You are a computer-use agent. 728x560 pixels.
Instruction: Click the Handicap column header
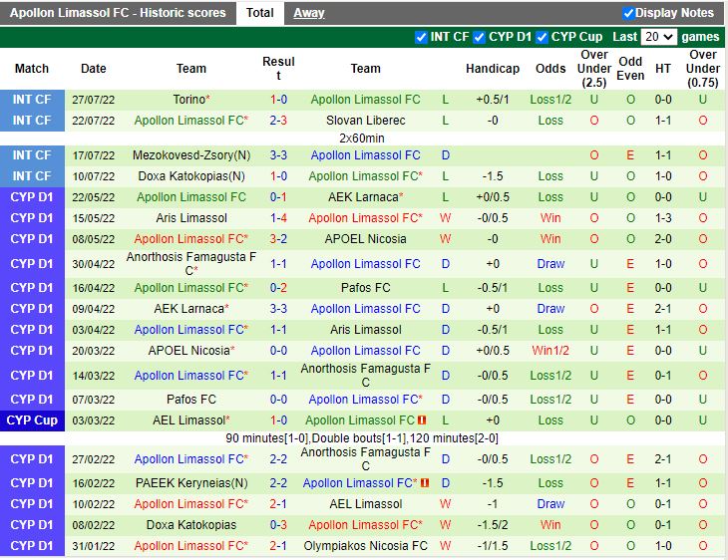[493, 69]
